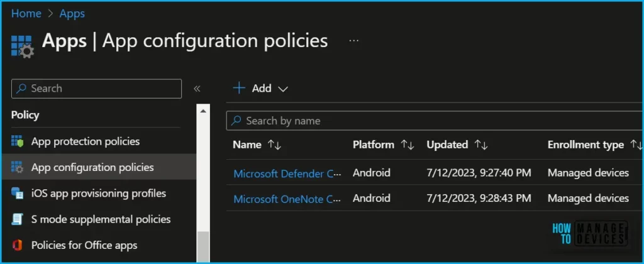Click Managed devices in Defender row
The height and width of the screenshot is (264, 644).
588,173
